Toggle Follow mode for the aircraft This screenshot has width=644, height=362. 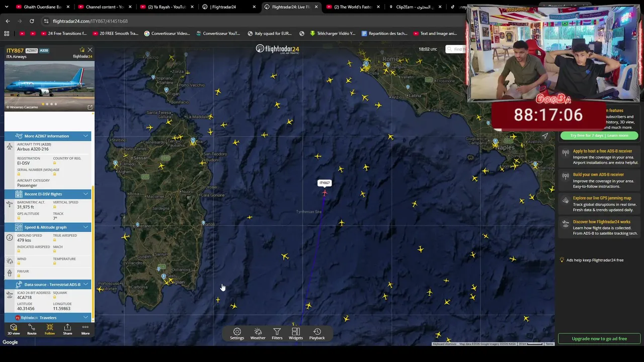49,329
